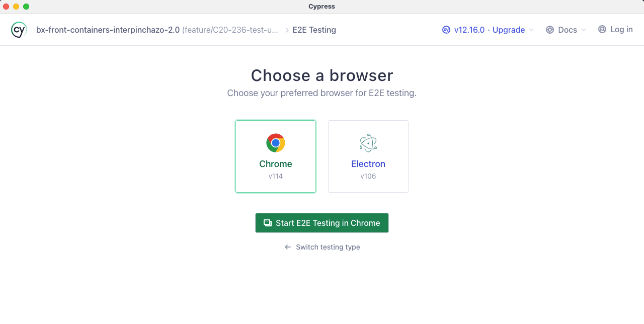This screenshot has width=644, height=324.
Task: Go back via Switch testing type link
Action: click(328, 247)
